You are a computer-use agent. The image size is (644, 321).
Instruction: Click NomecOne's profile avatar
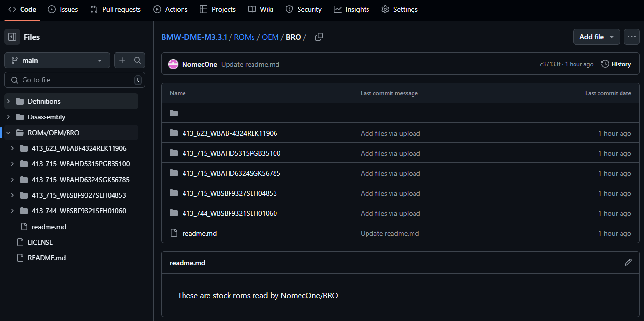click(x=173, y=64)
